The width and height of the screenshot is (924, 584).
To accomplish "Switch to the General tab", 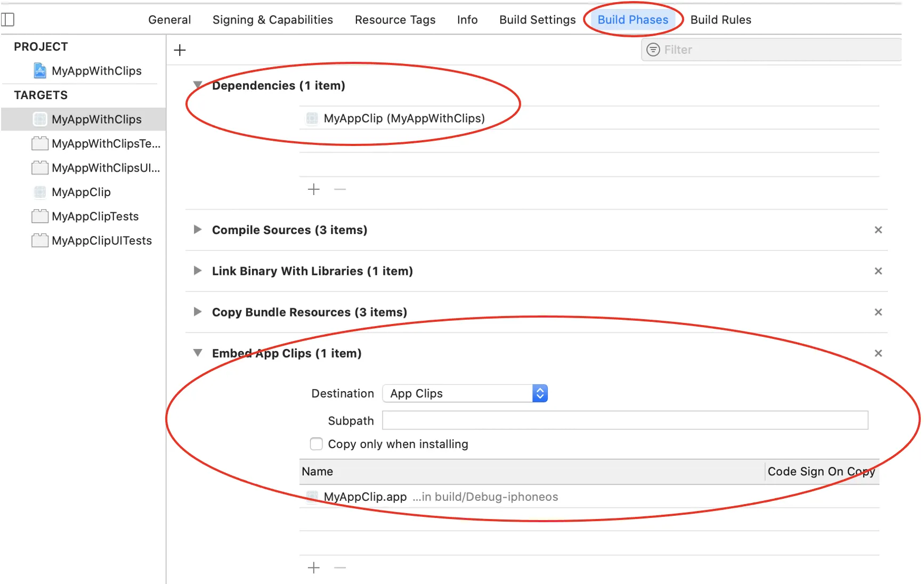I will click(169, 20).
